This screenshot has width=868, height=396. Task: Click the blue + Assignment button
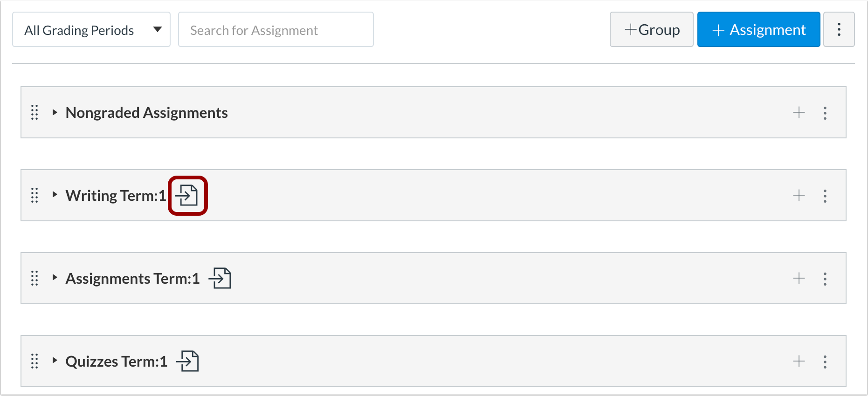758,29
